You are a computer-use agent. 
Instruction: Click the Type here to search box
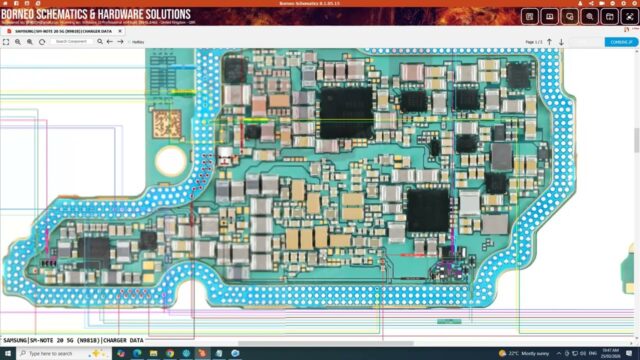coord(64,353)
